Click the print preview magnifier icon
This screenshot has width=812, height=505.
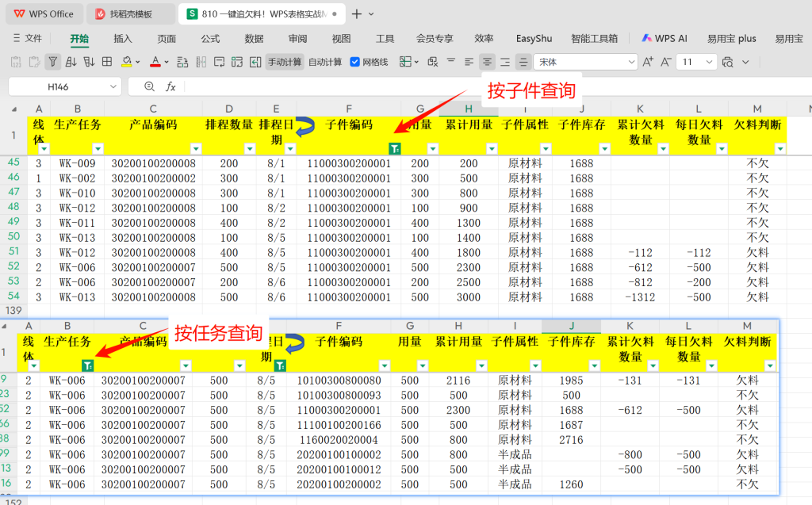click(x=728, y=62)
